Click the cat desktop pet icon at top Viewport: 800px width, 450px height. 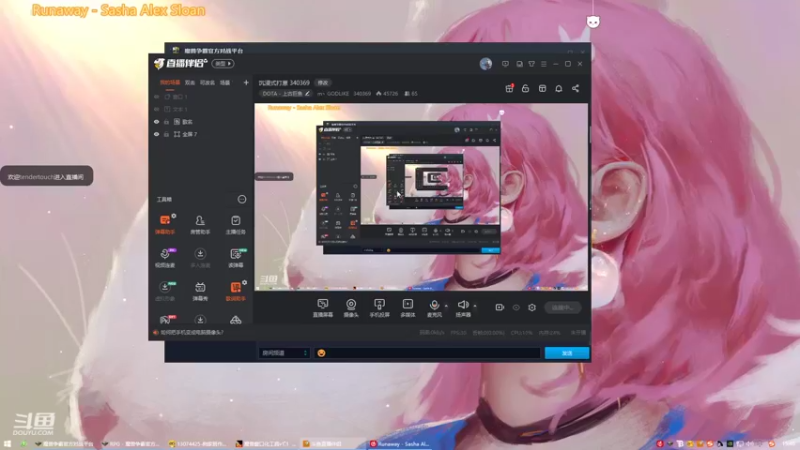(593, 21)
